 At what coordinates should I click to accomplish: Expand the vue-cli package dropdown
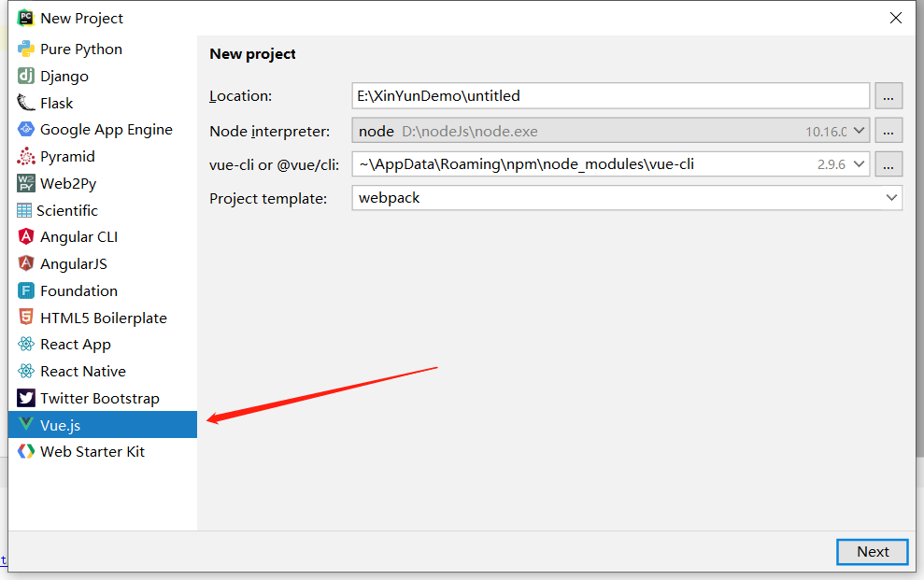coord(860,164)
